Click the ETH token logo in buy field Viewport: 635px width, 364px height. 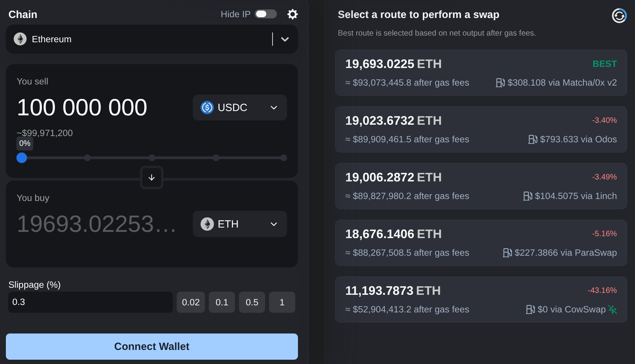point(207,224)
